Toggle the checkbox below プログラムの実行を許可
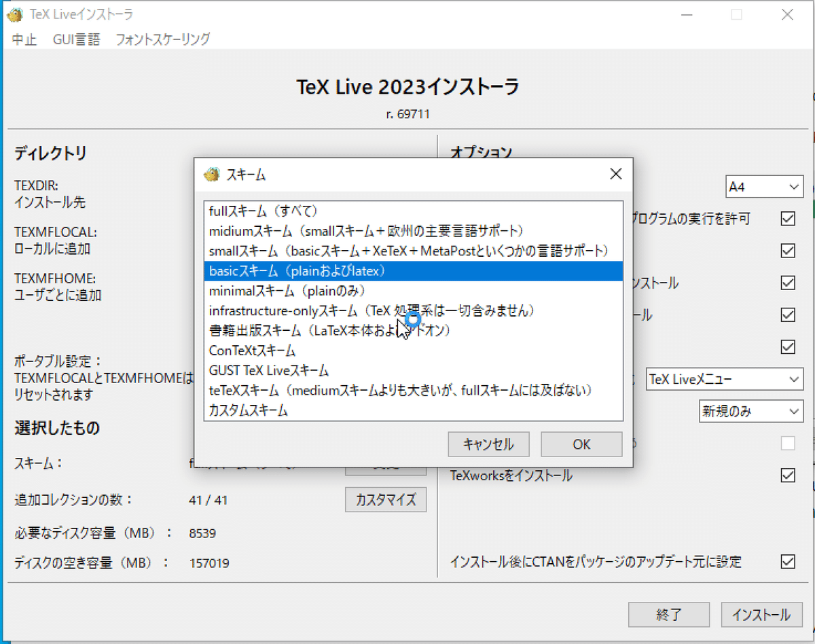 [x=788, y=251]
